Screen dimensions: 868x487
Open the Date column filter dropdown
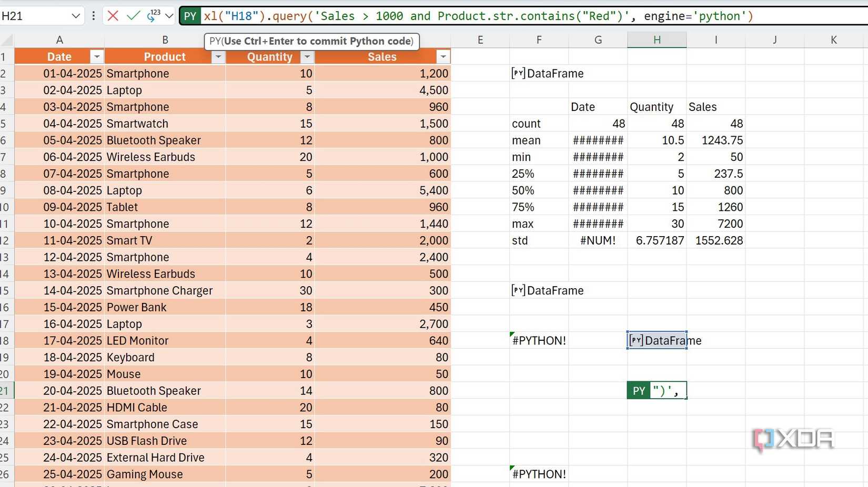[97, 56]
